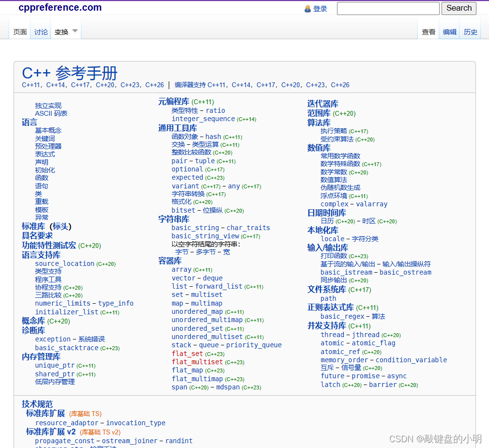This screenshot has width=489, height=448.
Task: Open the unique_ptr link
Action: [55, 365]
